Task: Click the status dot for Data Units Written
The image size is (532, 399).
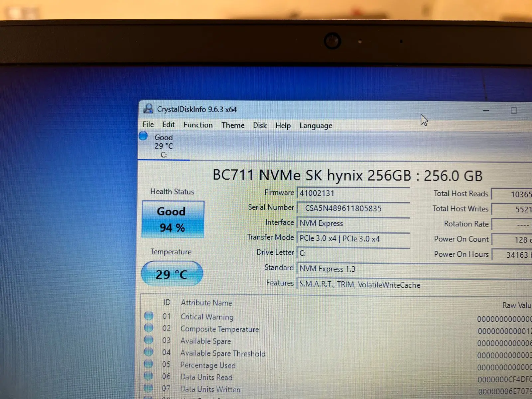Action: click(149, 387)
